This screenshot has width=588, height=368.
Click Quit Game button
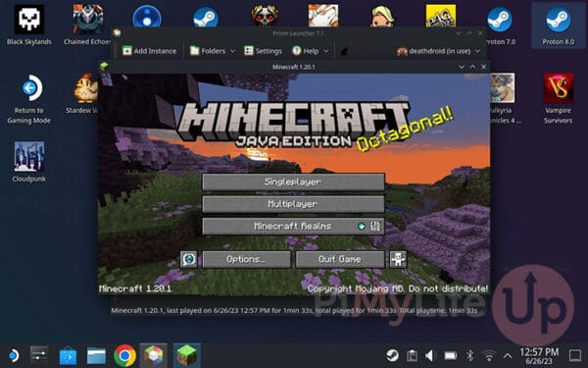340,259
